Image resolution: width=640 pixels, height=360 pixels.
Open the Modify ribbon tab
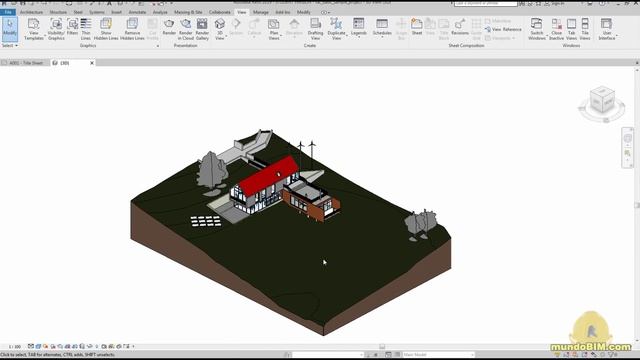click(303, 12)
